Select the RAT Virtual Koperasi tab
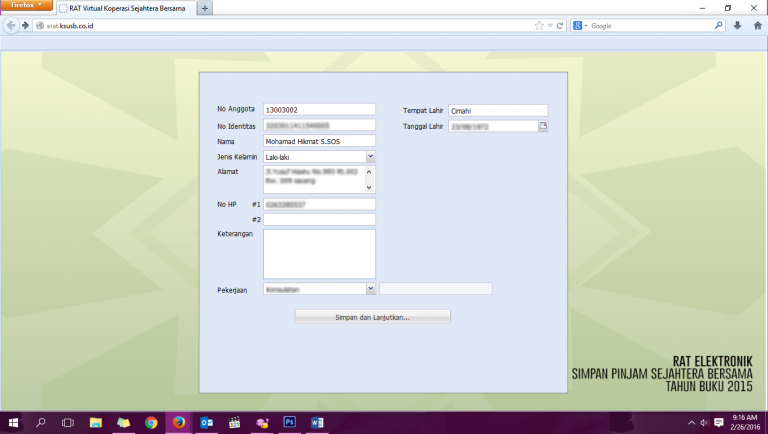768x434 pixels. [x=125, y=8]
